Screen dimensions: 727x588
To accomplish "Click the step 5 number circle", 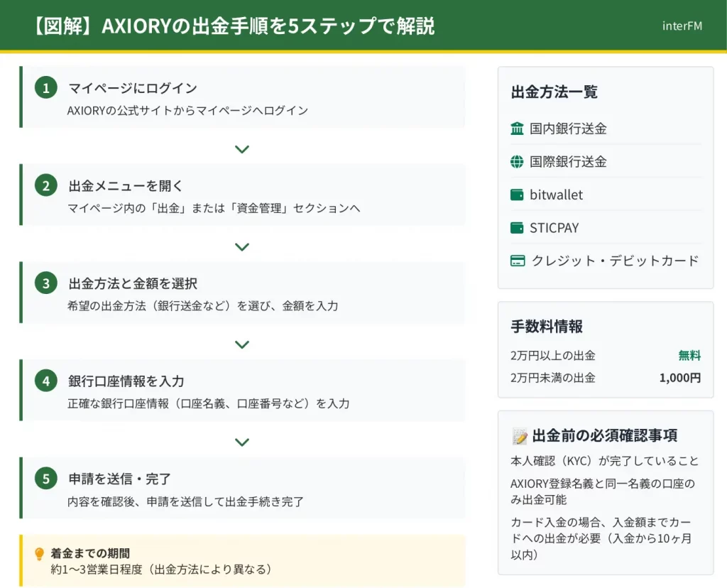I will click(46, 479).
